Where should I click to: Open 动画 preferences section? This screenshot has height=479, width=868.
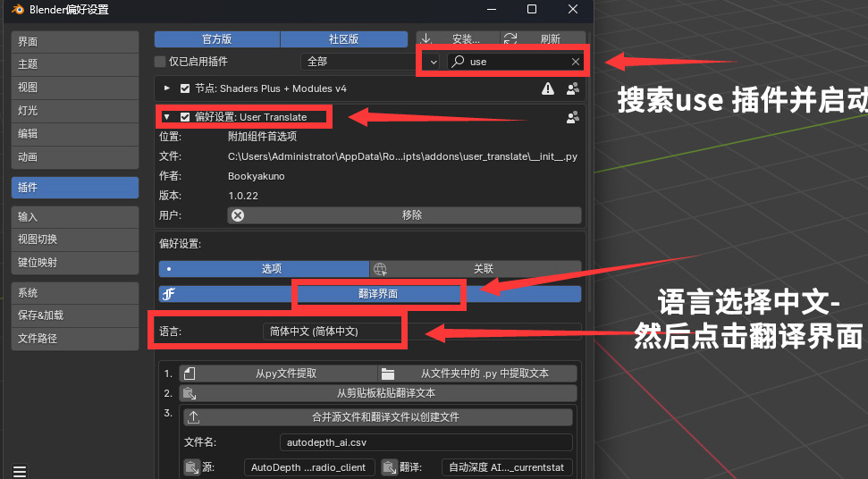click(75, 157)
